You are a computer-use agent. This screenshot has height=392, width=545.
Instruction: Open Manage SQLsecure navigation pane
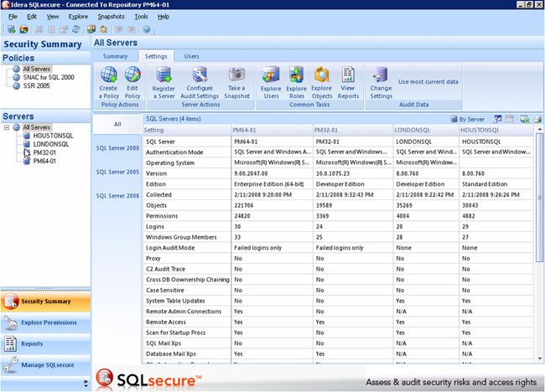pyautogui.click(x=45, y=365)
